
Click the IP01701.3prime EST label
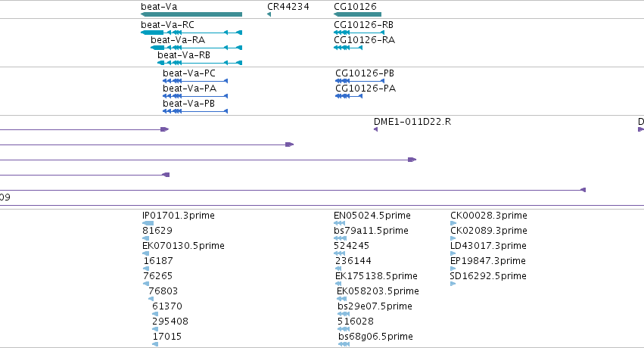[179, 216]
